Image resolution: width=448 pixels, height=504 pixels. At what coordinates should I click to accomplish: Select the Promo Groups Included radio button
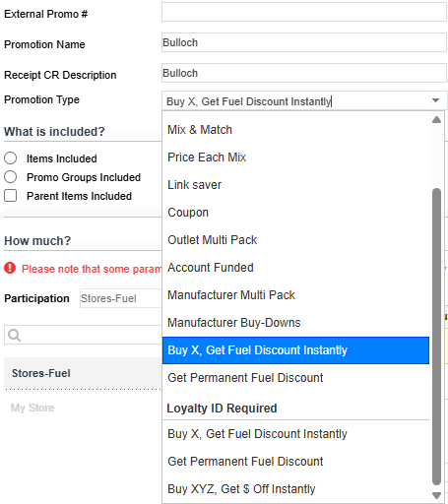pos(11,177)
